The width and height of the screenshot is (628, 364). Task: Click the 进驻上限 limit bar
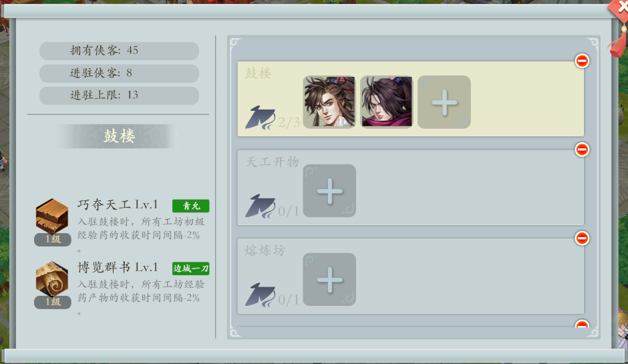[x=119, y=96]
